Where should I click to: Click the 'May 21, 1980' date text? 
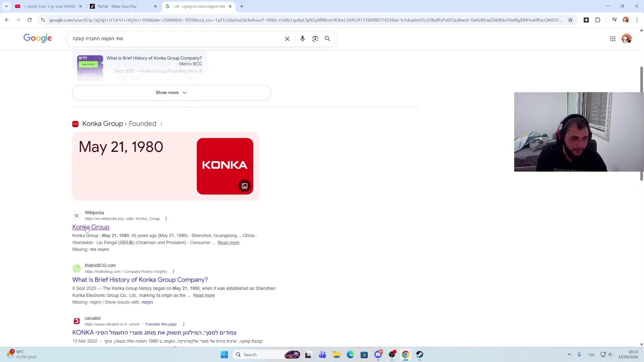[121, 147]
